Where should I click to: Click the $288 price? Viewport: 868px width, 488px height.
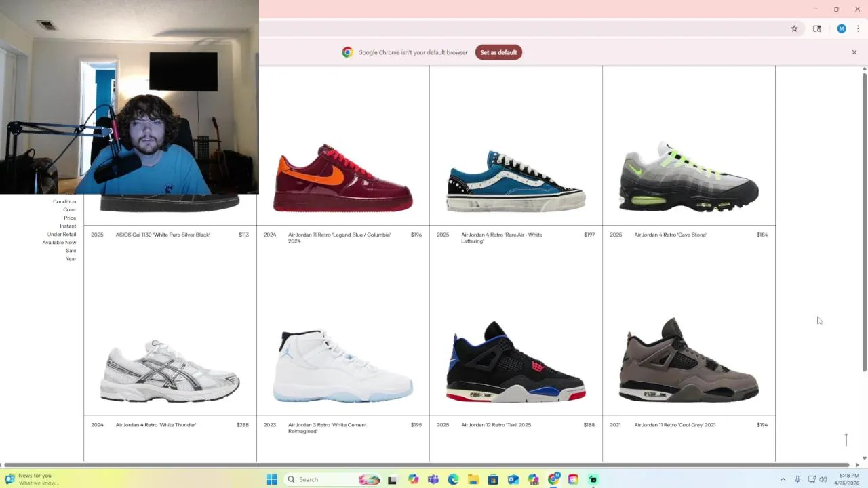[243, 425]
